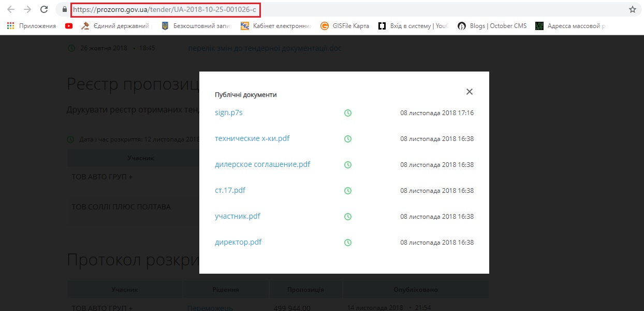Open the Приложения apps bookmark
The width and height of the screenshot is (644, 311).
[x=32, y=26]
